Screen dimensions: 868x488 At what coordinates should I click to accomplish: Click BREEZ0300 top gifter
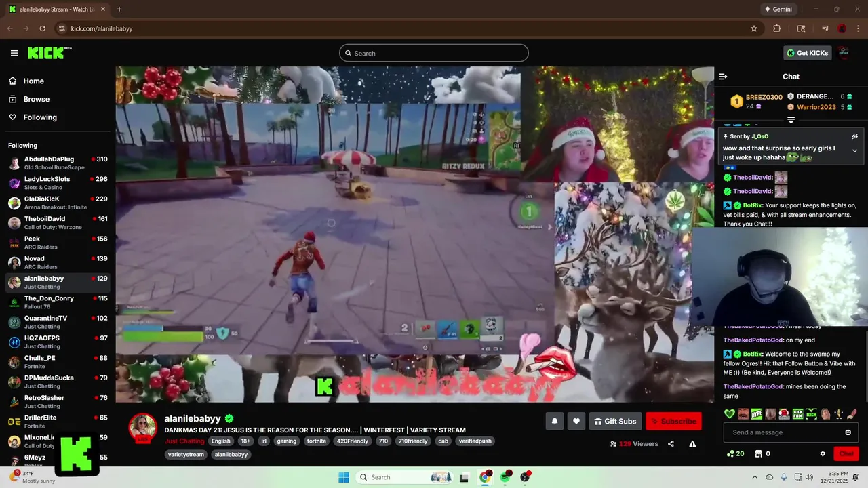[x=764, y=97]
